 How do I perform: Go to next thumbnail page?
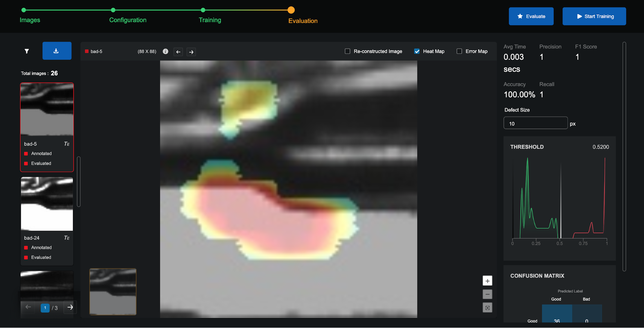70,307
